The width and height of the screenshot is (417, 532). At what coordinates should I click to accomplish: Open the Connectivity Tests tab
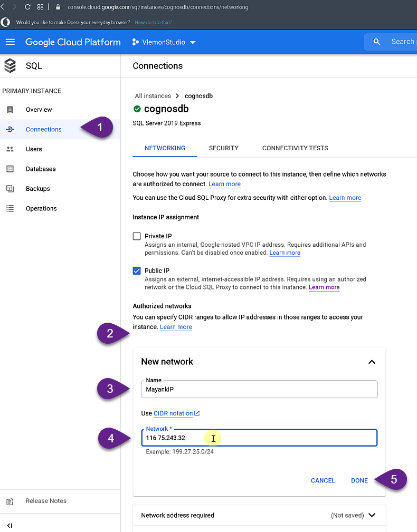coord(295,148)
